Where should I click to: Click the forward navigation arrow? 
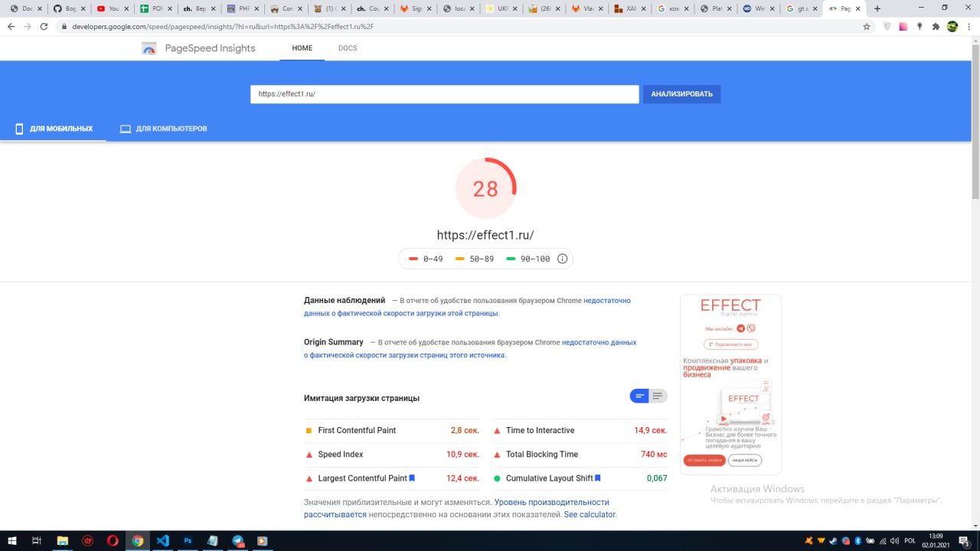28,26
